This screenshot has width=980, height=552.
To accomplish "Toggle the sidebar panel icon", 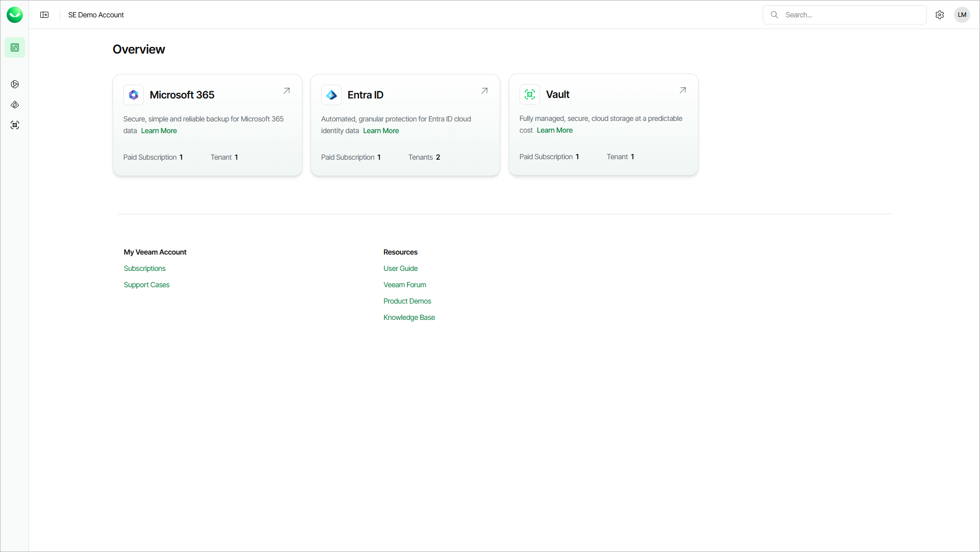I will (44, 15).
